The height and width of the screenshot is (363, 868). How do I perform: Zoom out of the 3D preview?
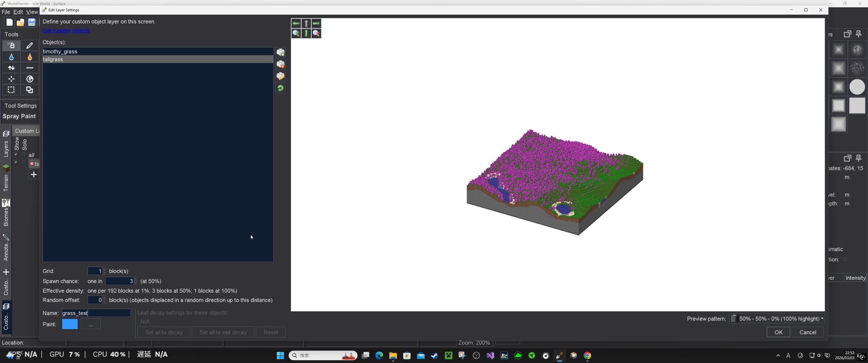(316, 33)
